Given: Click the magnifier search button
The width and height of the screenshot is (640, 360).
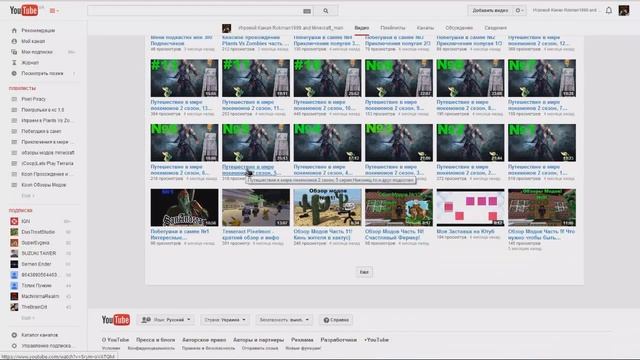Looking at the screenshot, I should pos(326,11).
